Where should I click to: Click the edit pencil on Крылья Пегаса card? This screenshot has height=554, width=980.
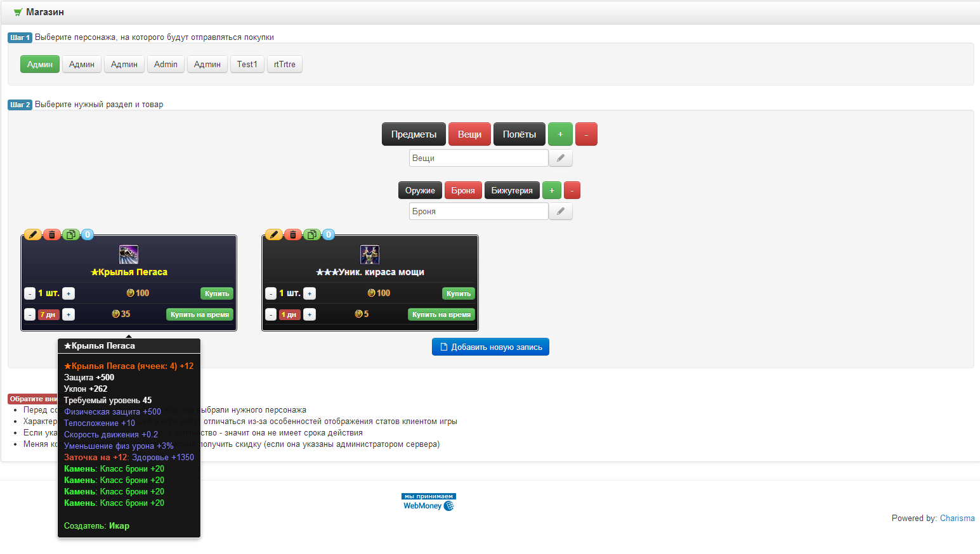coord(33,235)
